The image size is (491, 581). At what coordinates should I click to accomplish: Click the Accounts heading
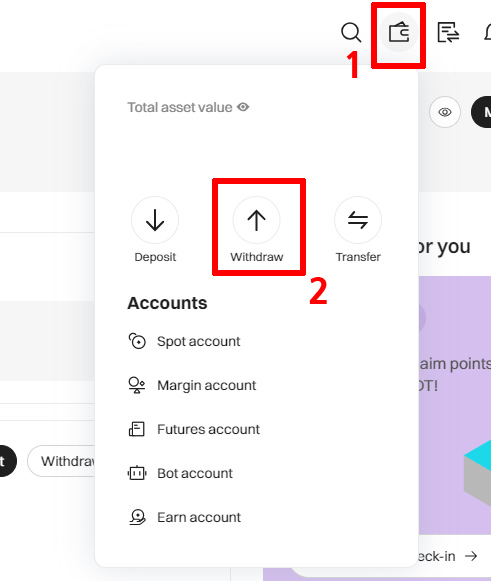coord(167,303)
